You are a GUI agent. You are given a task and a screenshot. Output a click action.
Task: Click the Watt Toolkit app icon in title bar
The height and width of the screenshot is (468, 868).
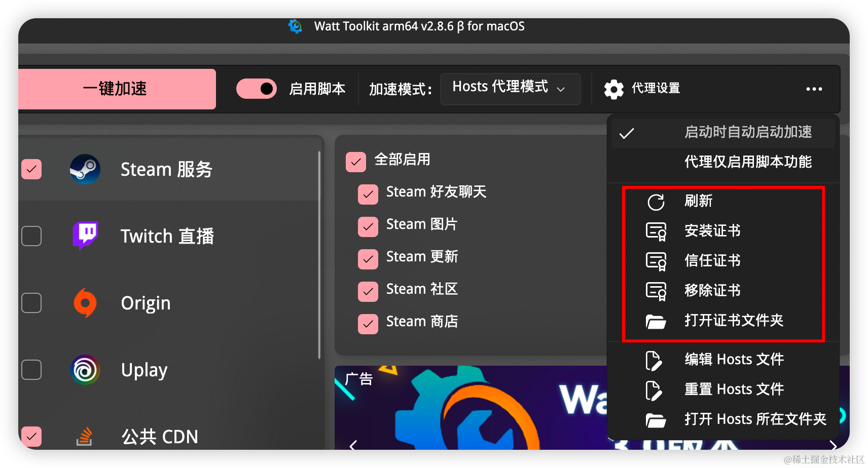[x=295, y=26]
